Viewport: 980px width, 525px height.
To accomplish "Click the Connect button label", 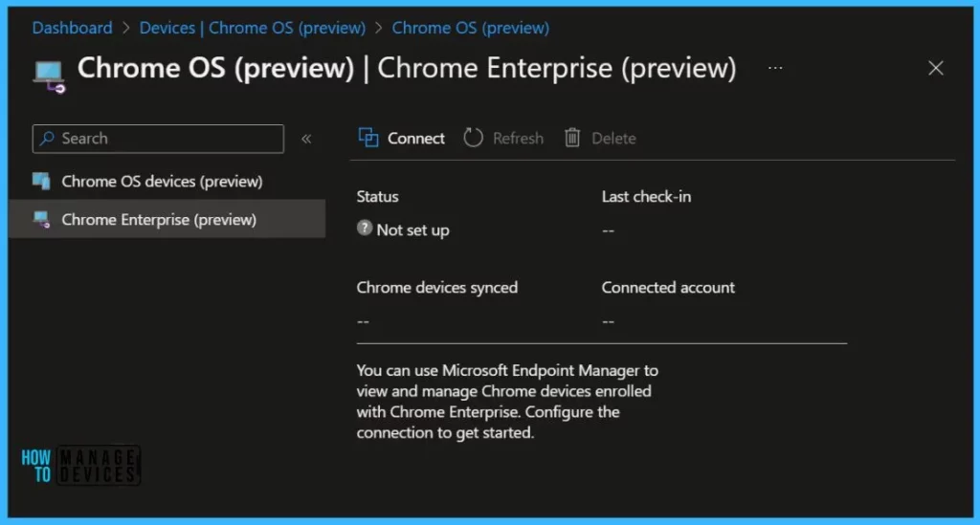I will point(416,138).
